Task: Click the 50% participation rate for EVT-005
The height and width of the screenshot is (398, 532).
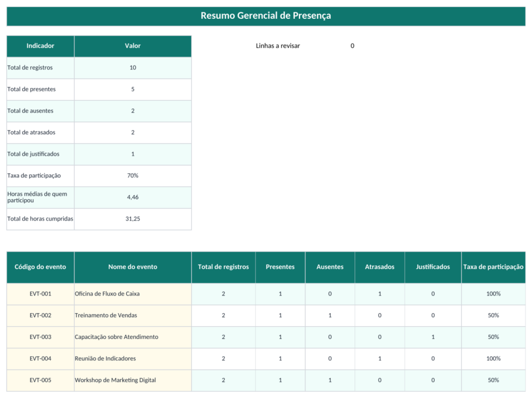Action: pos(493,380)
